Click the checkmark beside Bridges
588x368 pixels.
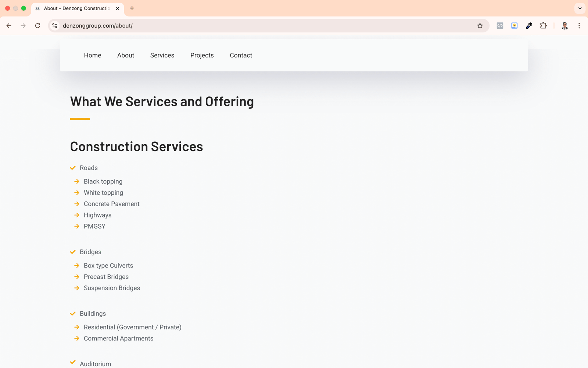pyautogui.click(x=73, y=252)
